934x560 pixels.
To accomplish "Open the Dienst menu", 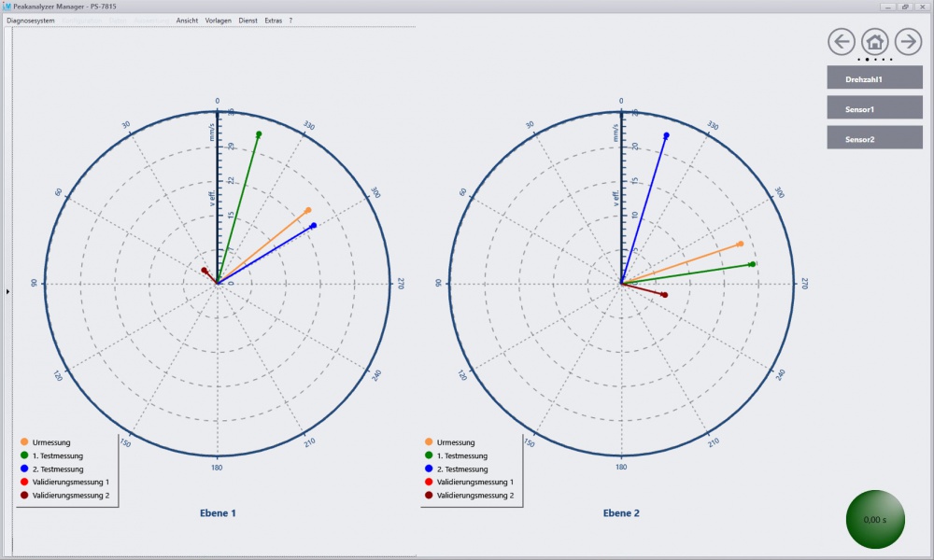I will point(248,20).
